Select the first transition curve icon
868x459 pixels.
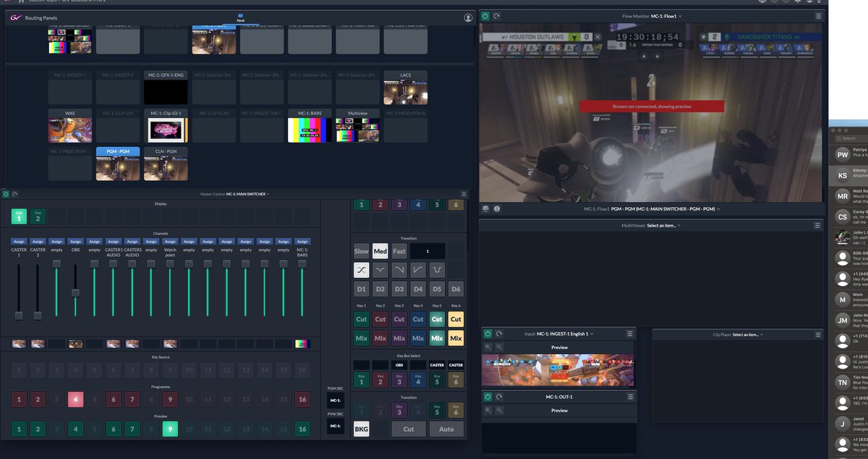point(361,270)
